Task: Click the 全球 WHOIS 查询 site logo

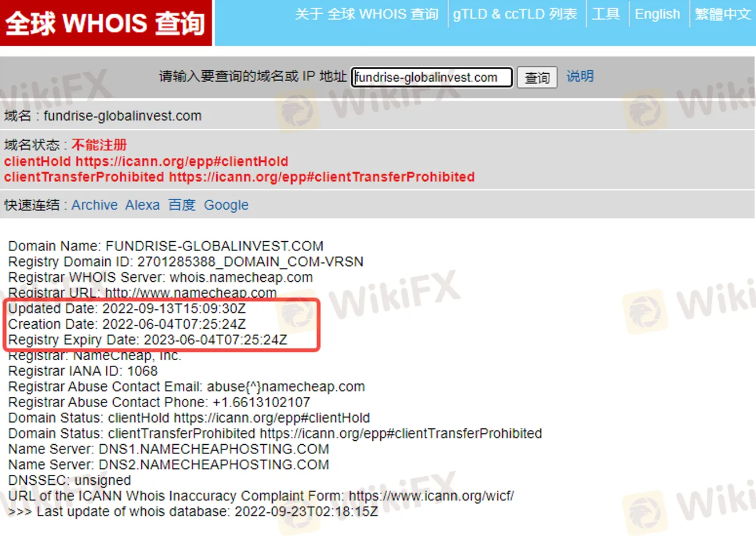Action: (x=106, y=23)
